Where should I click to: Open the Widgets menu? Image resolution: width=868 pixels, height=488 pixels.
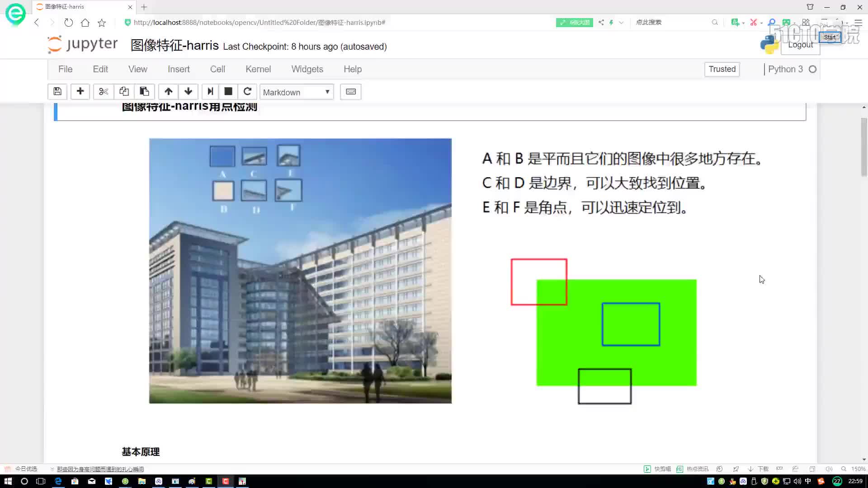click(x=307, y=69)
